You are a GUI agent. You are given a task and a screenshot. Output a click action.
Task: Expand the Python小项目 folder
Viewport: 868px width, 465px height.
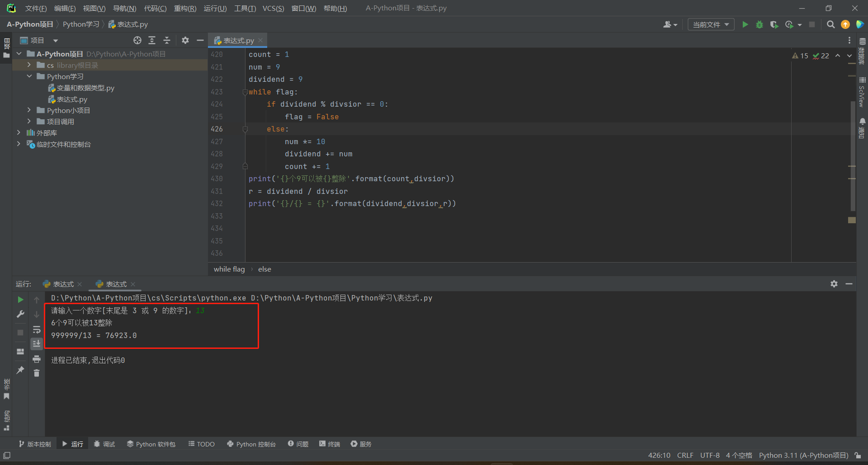click(x=29, y=110)
